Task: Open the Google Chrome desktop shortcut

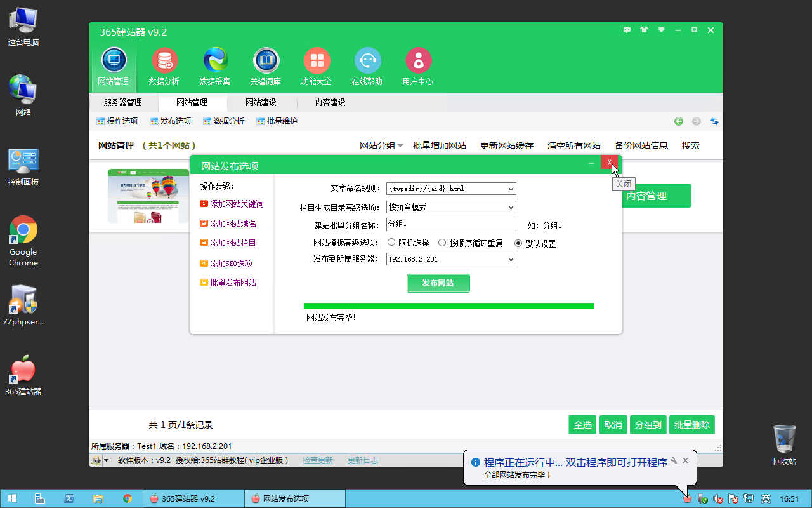Action: 23,241
